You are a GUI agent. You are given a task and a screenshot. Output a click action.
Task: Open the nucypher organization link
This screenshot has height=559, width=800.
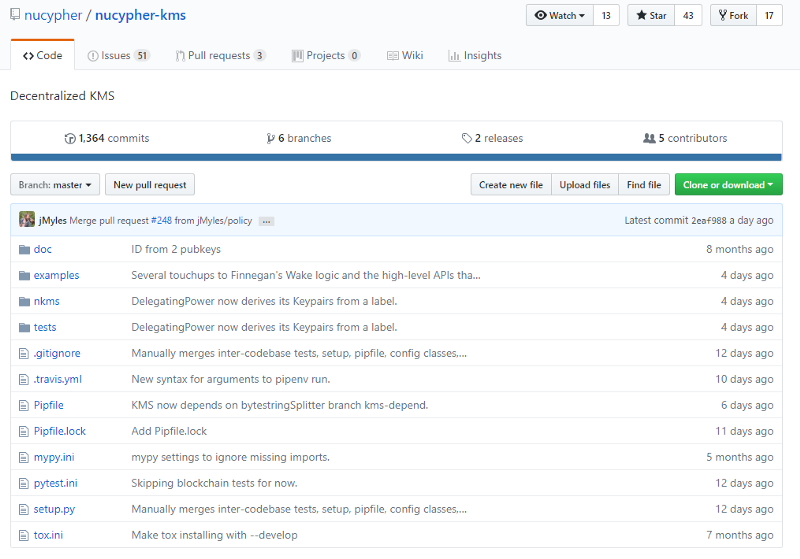(53, 15)
